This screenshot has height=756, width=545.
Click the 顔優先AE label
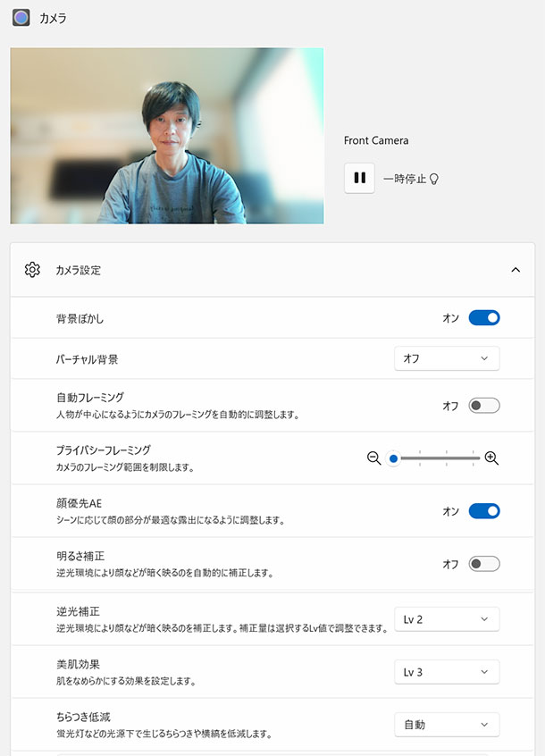pos(79,503)
